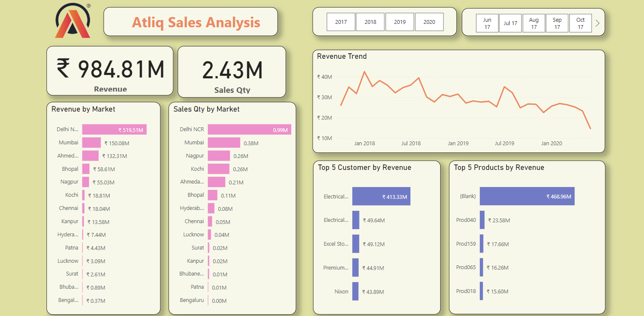The height and width of the screenshot is (316, 644).
Task: Pick the Aug 17 month tile
Action: pyautogui.click(x=534, y=23)
